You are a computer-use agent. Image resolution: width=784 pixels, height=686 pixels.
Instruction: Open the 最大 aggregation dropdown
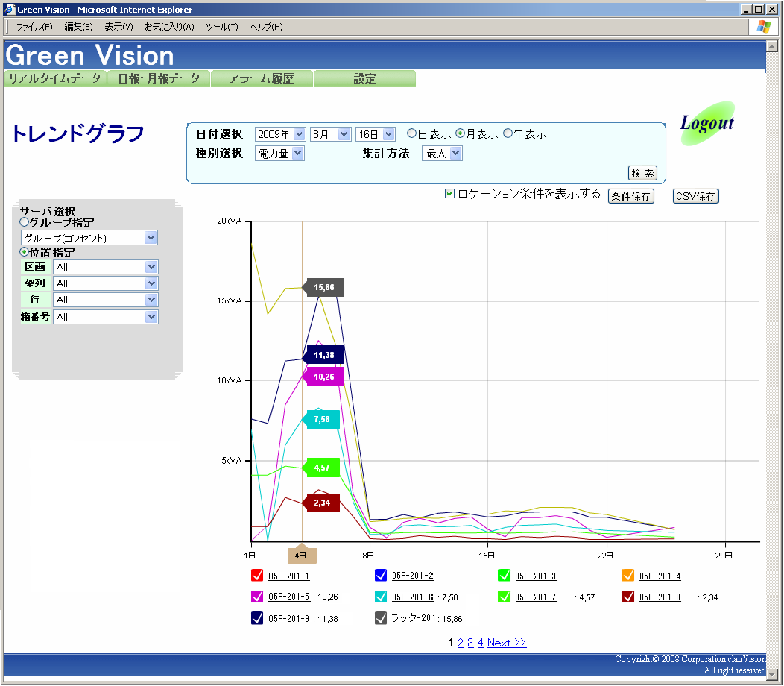point(442,153)
